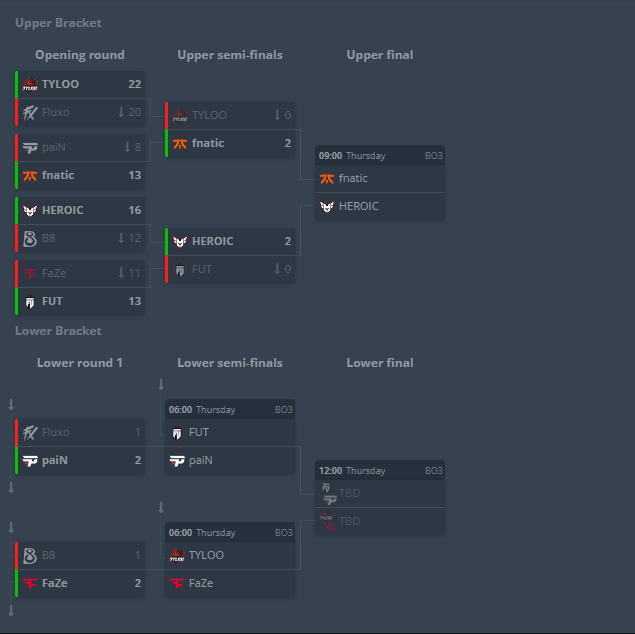Click the fnatic logo in Upper final
635x634 pixels.
point(327,179)
